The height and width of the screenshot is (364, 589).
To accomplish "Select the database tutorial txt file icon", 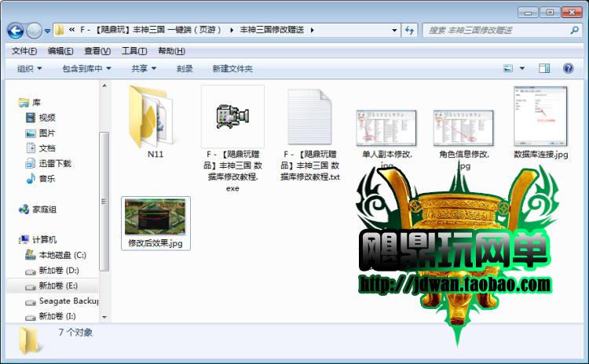I will (x=311, y=116).
